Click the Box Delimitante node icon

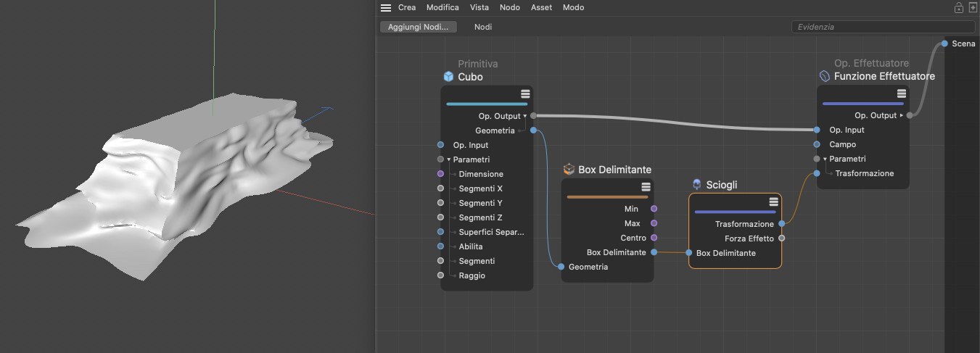569,170
